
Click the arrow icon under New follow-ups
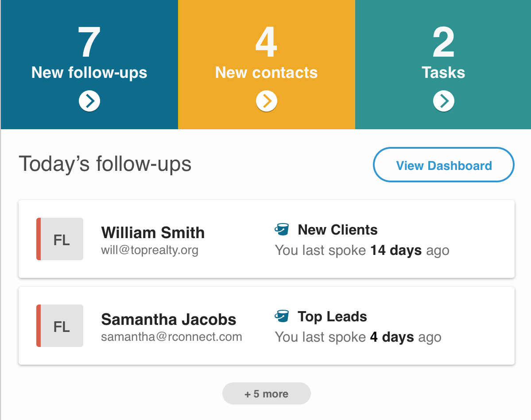89,101
